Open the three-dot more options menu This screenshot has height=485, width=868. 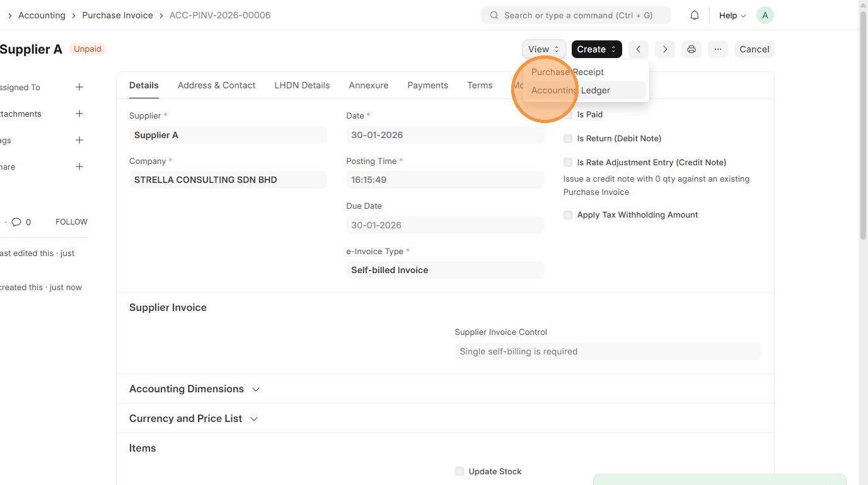coord(718,49)
